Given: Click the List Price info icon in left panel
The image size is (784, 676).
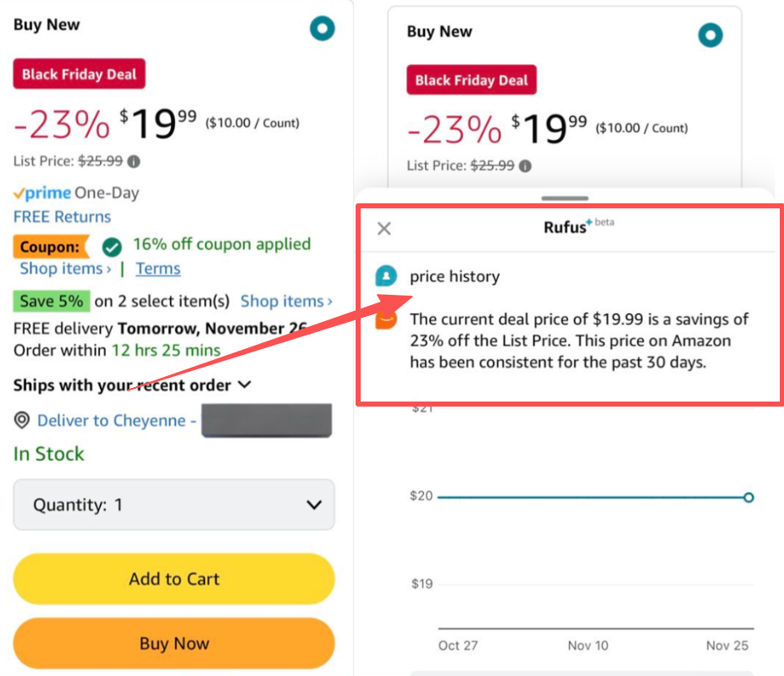Looking at the screenshot, I should [134, 161].
